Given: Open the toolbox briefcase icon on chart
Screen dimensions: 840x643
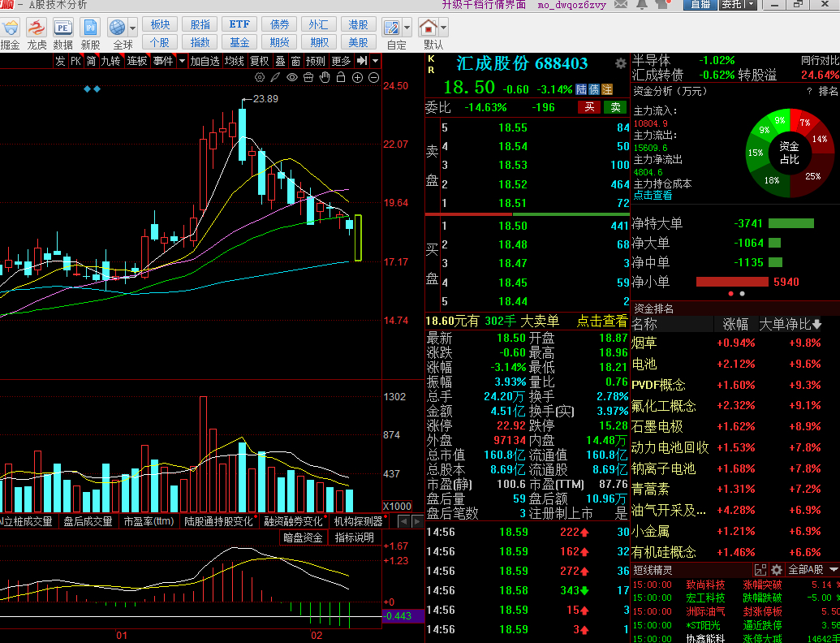Looking at the screenshot, I should (x=308, y=78).
